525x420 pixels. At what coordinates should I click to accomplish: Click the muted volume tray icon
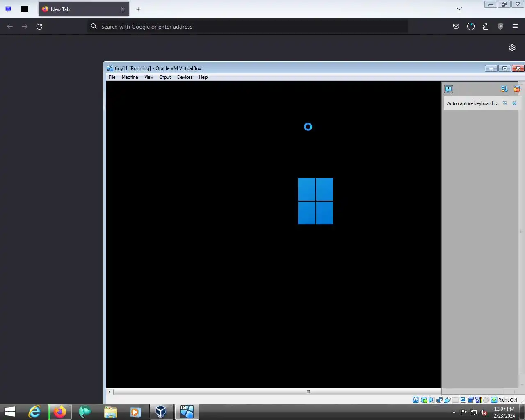484,412
